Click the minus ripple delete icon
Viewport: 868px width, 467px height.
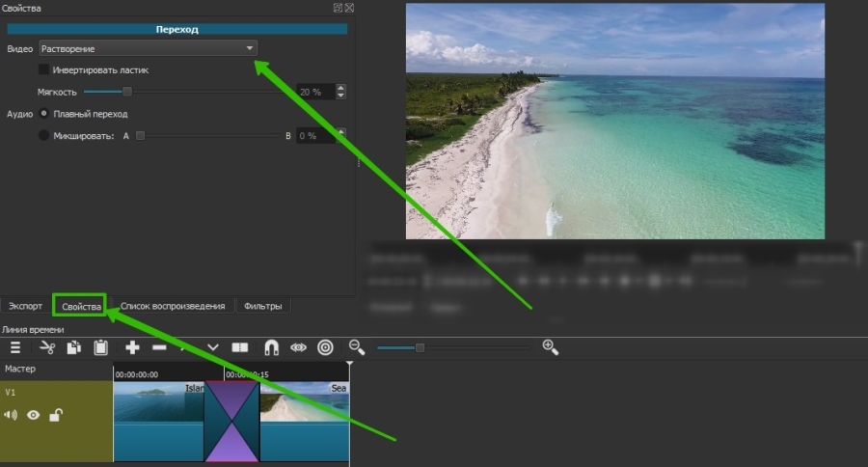(159, 347)
